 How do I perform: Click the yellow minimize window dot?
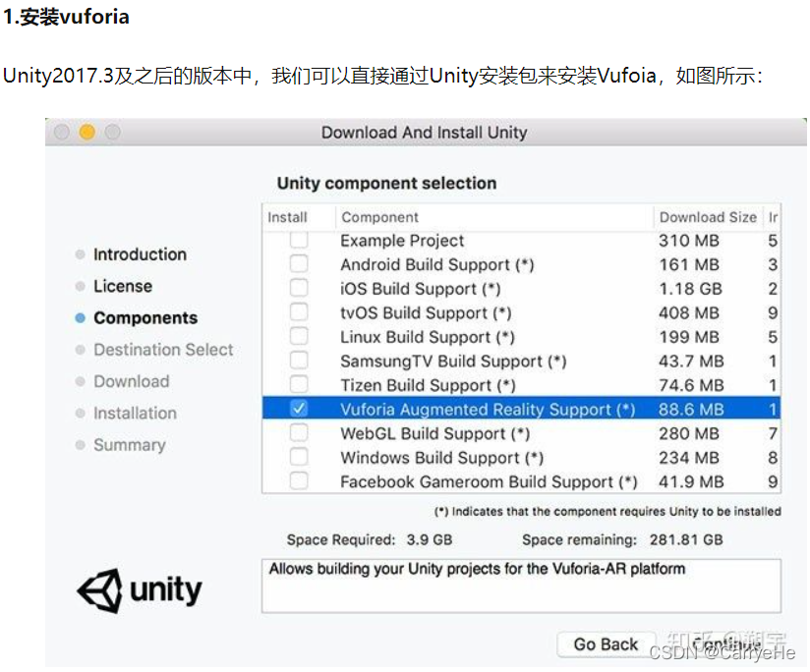tap(87, 133)
